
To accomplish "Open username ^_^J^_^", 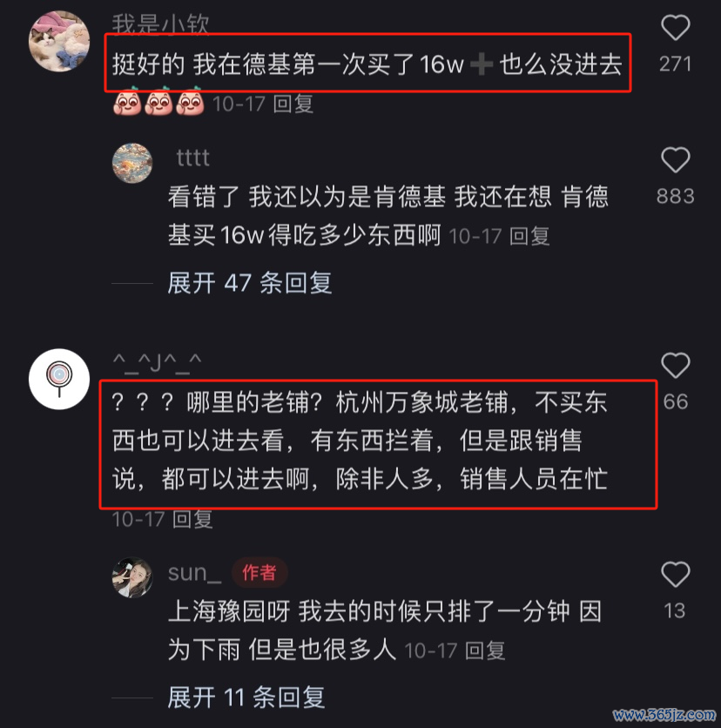I will pyautogui.click(x=157, y=362).
